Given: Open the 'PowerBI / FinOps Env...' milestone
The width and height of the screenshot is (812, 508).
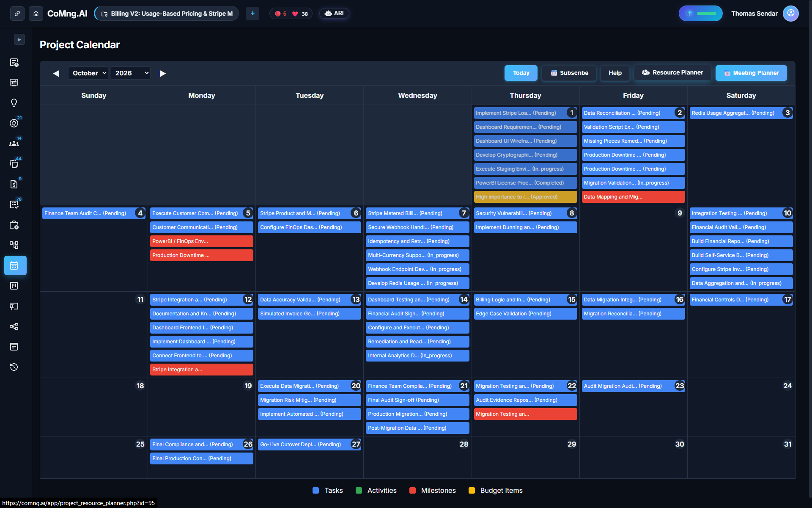Looking at the screenshot, I should point(201,241).
